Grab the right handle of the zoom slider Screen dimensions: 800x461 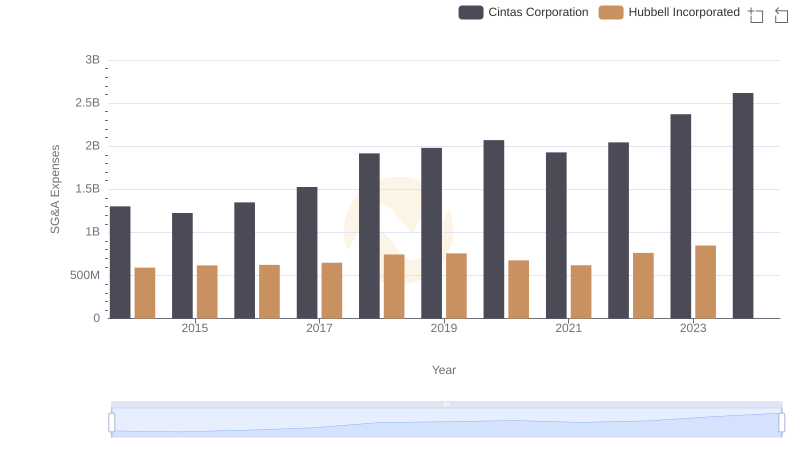coord(781,422)
